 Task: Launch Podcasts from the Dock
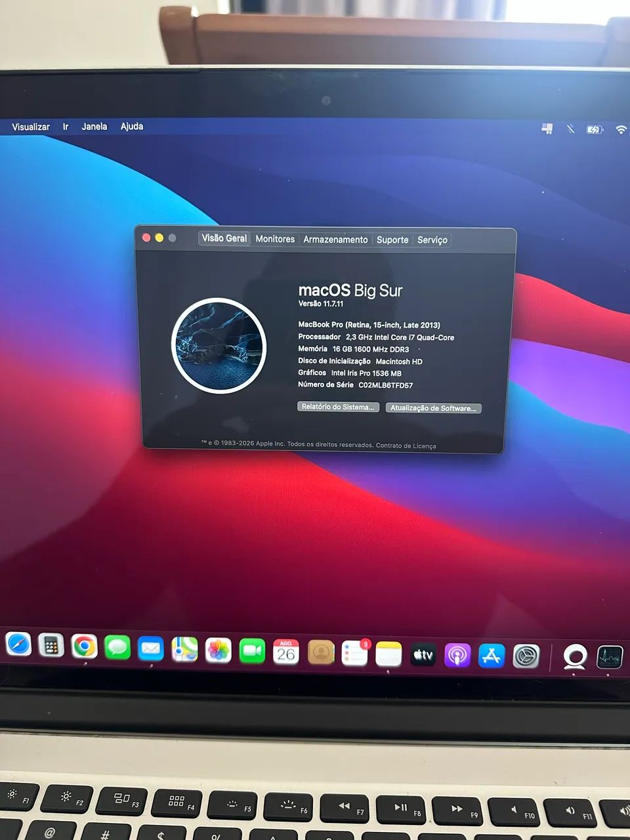(457, 655)
